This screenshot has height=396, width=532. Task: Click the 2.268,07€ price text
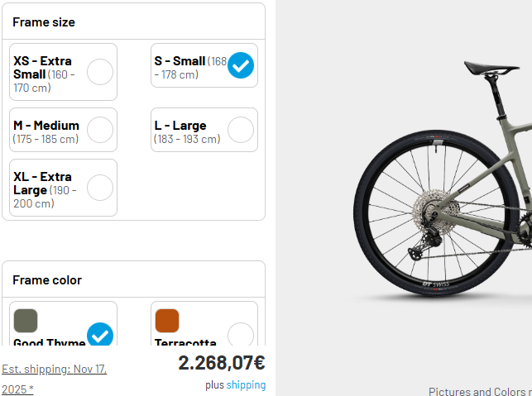pos(222,363)
